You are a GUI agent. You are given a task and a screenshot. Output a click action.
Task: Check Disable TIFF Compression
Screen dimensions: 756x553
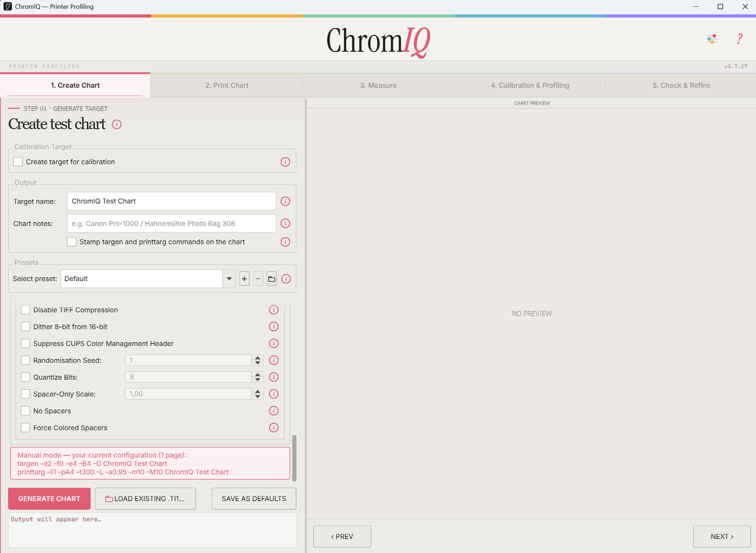pos(26,310)
